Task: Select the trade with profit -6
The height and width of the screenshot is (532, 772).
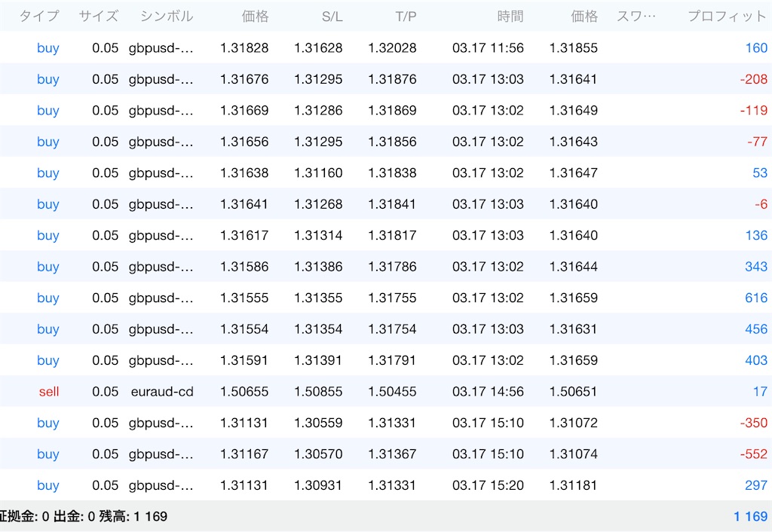Action: [386, 203]
